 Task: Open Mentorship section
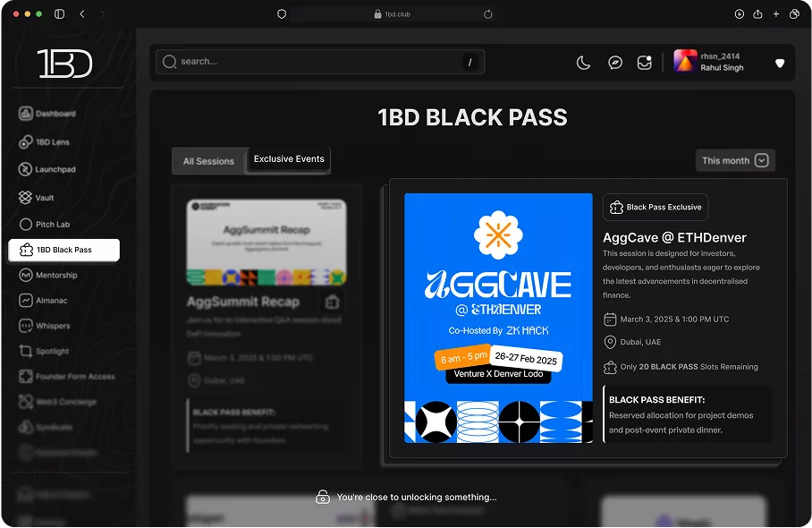[x=48, y=275]
